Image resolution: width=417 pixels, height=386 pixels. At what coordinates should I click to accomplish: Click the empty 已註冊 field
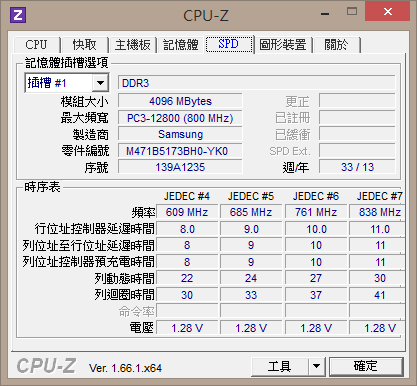point(357,118)
